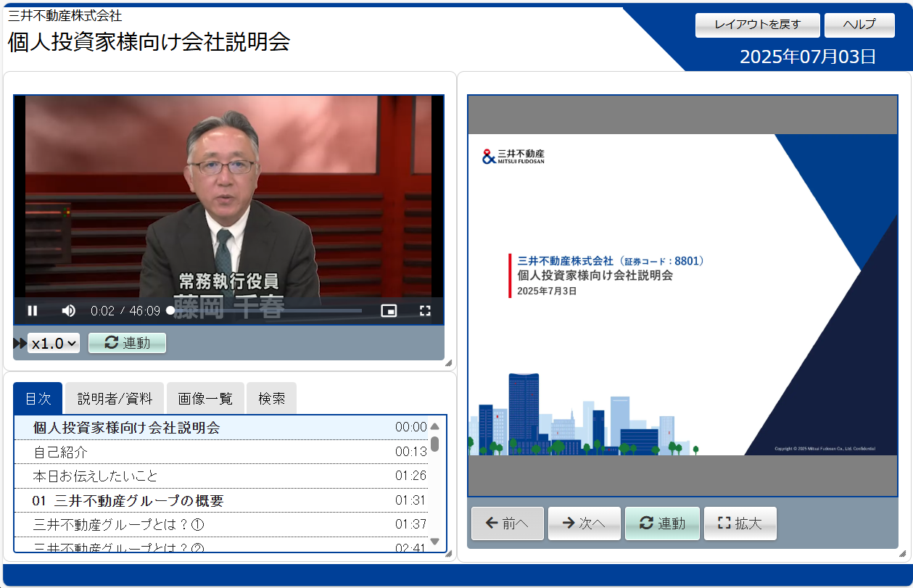Jump to 個人投資家様向け会社説明会 chapter at 00:00
Screen dimensions: 913x588
point(221,428)
